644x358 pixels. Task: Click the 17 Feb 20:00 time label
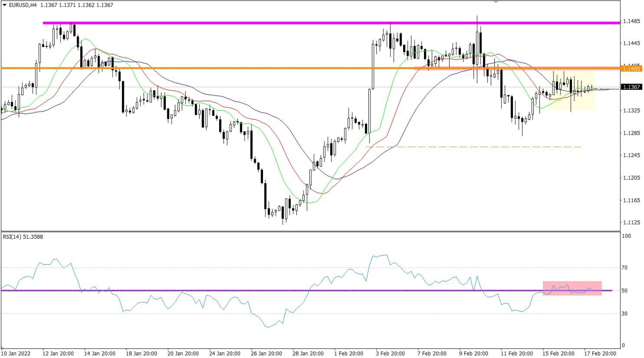tap(600, 354)
